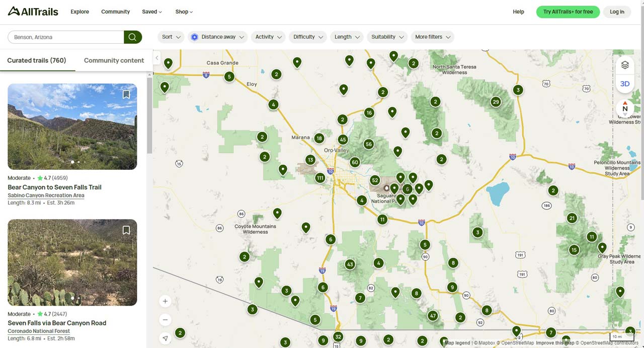Open the map layers icon
This screenshot has width=644, height=348.
pyautogui.click(x=625, y=65)
